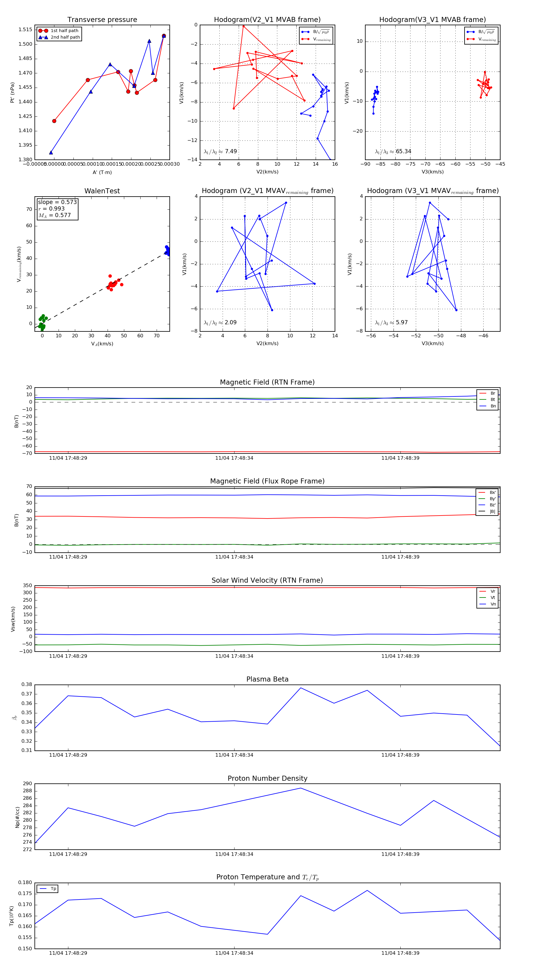
Task: Click the '17:48:29' tick under Proton Temperature plot
Action: coord(68,953)
